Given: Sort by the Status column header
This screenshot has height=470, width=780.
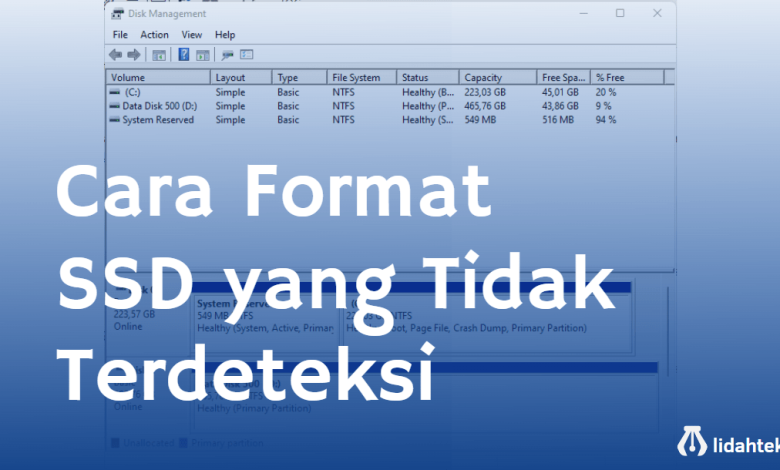Looking at the screenshot, I should [428, 78].
